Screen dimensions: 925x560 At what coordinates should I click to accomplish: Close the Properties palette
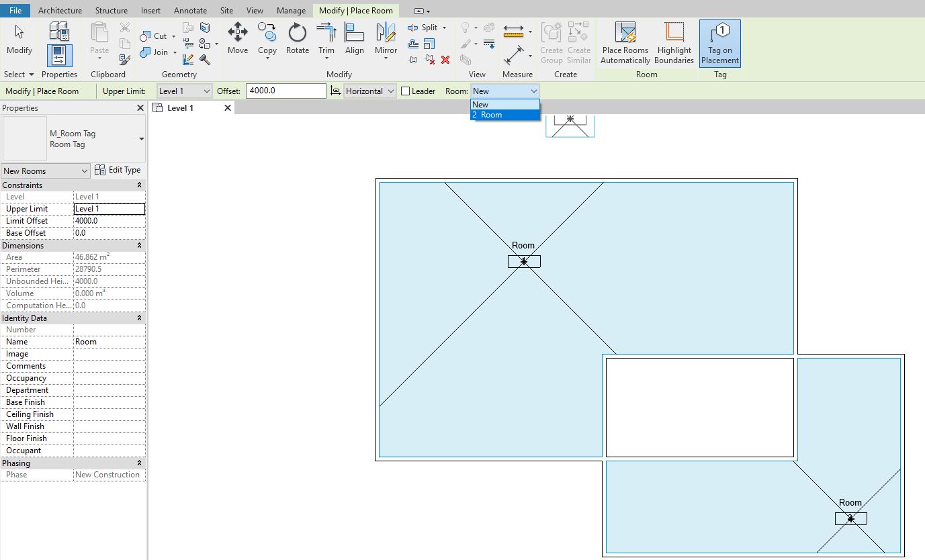point(140,108)
